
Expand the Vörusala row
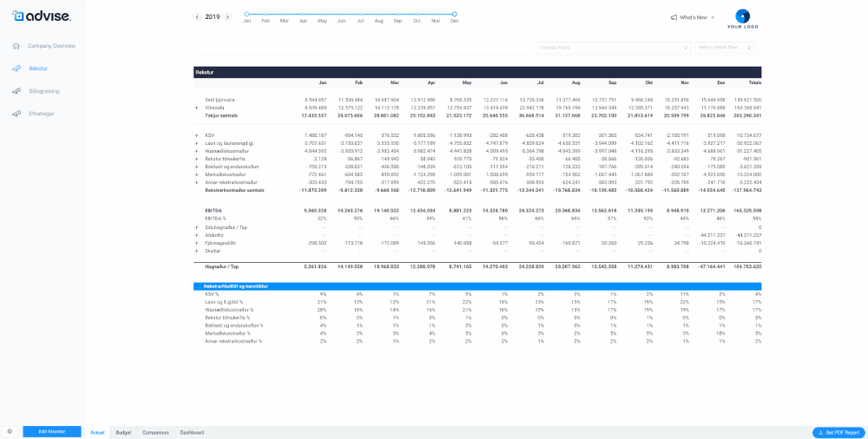point(197,108)
